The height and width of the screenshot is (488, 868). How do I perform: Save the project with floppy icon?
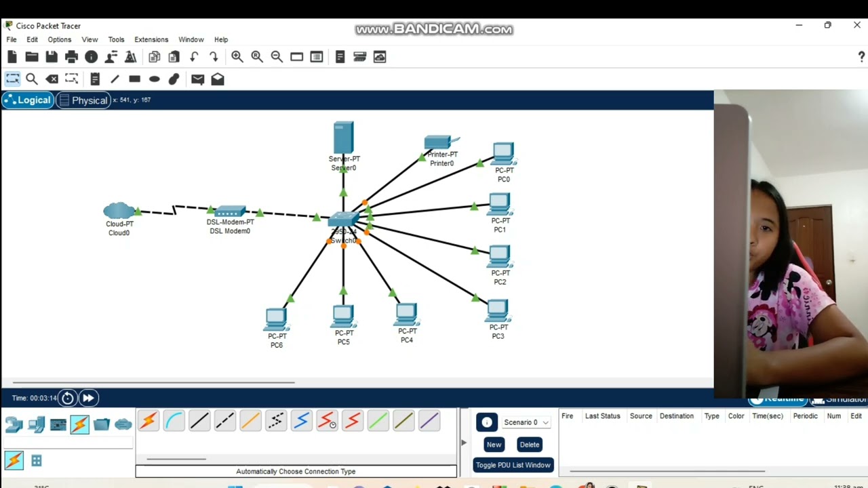(x=52, y=57)
